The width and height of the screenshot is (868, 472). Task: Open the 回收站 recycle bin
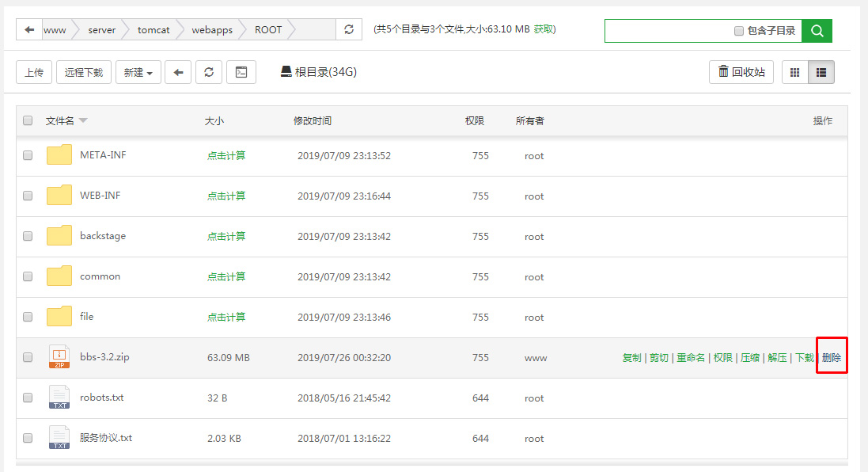click(741, 72)
